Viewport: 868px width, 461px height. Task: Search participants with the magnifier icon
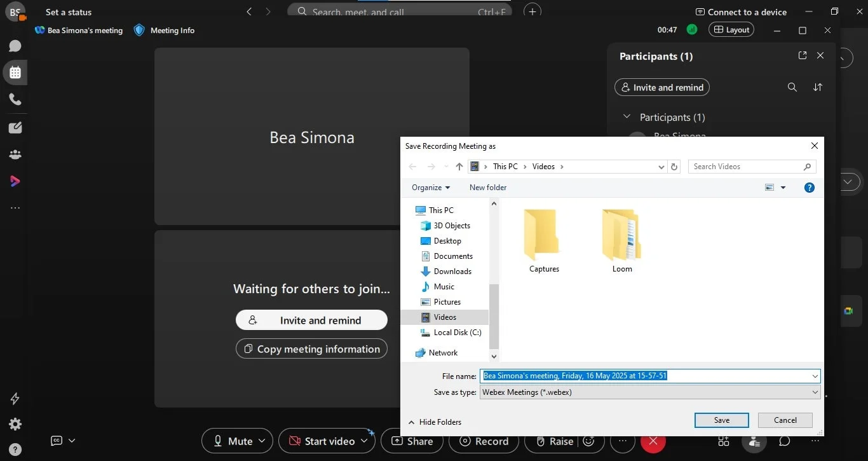(792, 87)
